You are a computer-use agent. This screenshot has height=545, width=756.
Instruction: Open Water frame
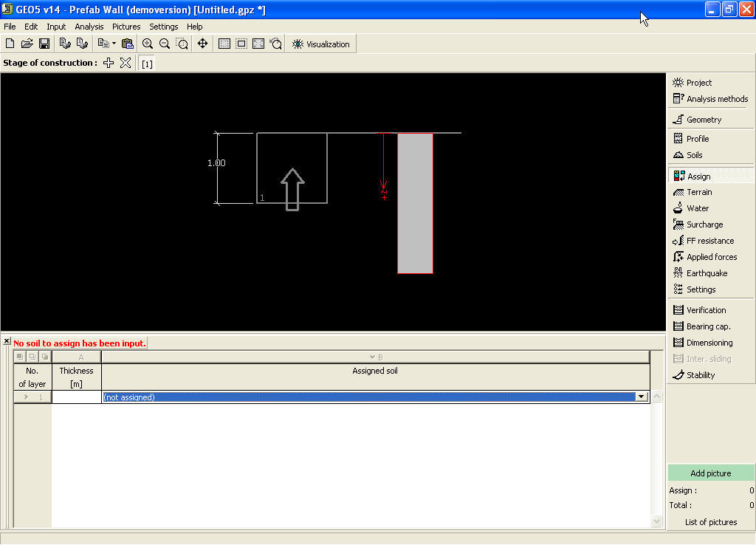(x=711, y=208)
